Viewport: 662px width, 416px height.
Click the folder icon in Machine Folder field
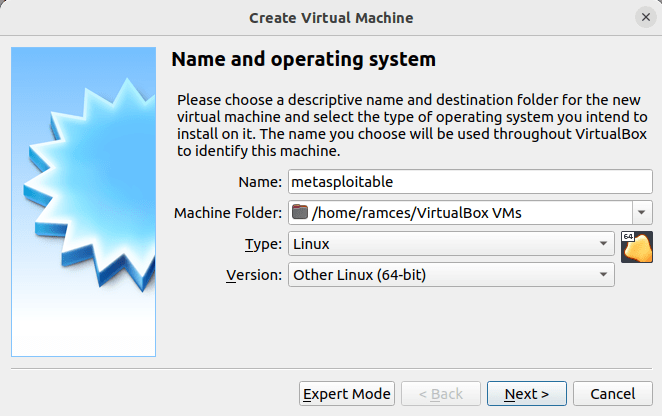(x=300, y=212)
